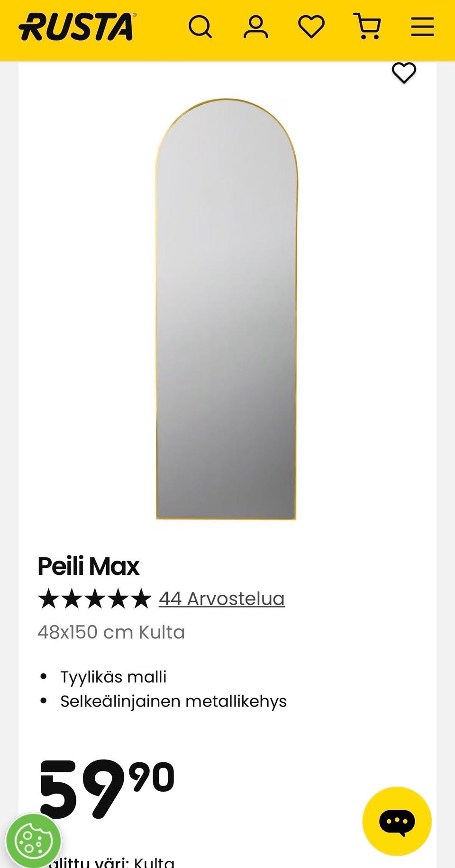Click the Rusta logo
This screenshot has height=868, width=455.
[78, 27]
